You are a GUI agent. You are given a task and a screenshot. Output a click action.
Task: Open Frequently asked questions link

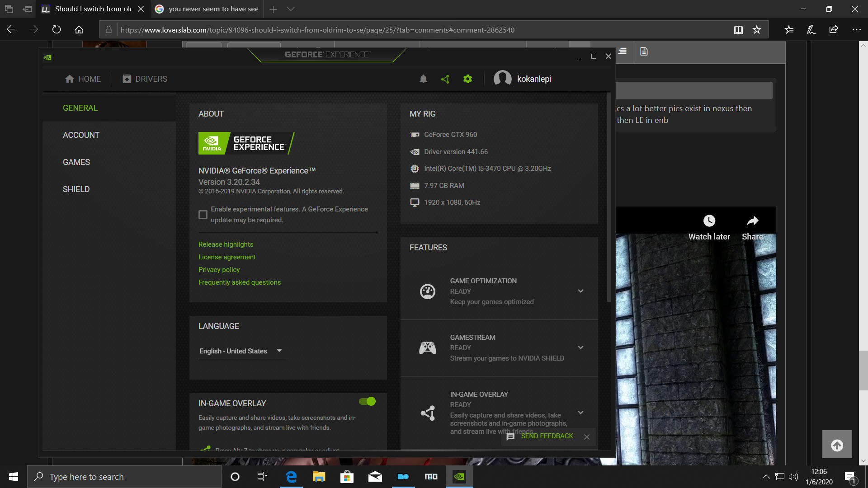click(240, 282)
